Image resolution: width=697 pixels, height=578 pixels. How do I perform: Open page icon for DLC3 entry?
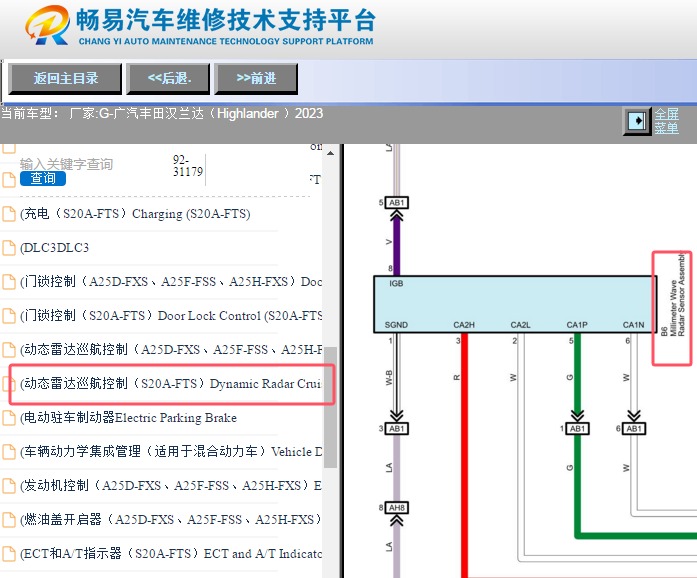[8, 248]
